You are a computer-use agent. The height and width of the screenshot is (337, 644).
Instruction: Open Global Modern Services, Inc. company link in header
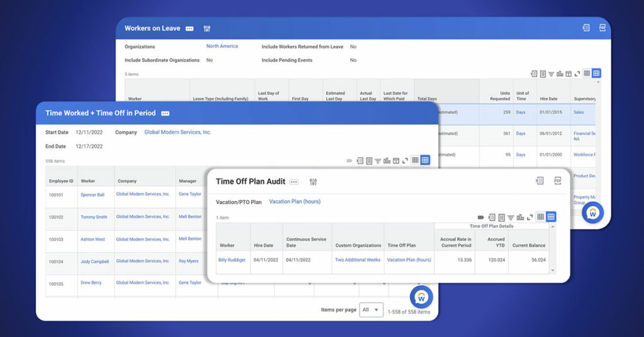(x=177, y=132)
